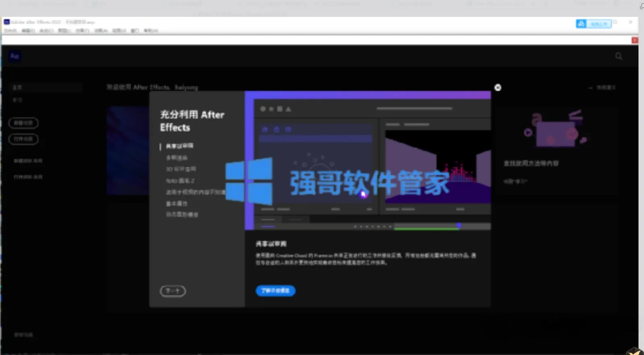Click the blue cloud upload icon top right
This screenshot has height=355, width=644.
(581, 24)
